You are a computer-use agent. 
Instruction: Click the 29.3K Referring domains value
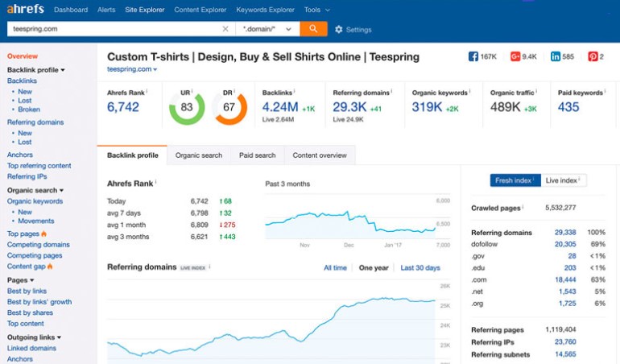[x=349, y=107]
